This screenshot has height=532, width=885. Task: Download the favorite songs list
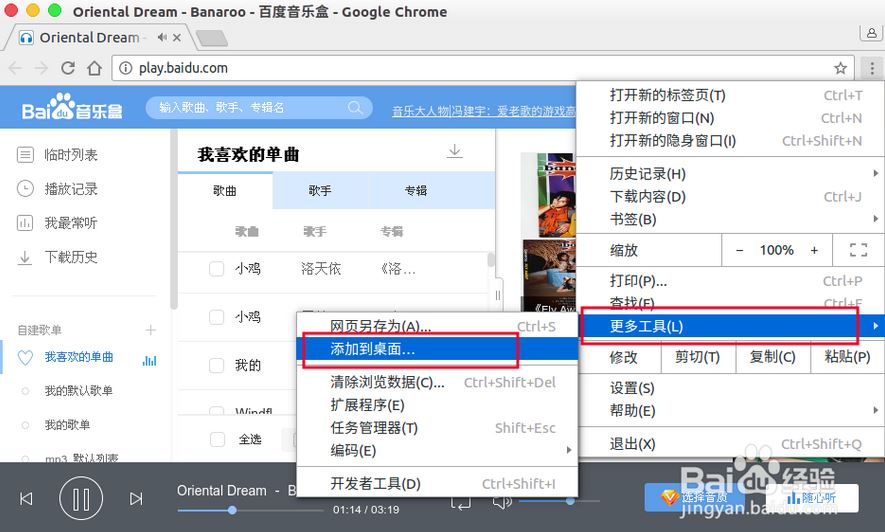click(x=454, y=151)
